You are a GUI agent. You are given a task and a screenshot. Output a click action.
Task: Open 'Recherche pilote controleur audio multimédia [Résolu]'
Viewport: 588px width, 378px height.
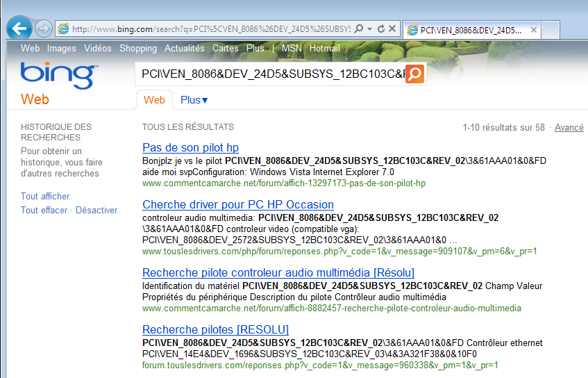(278, 272)
